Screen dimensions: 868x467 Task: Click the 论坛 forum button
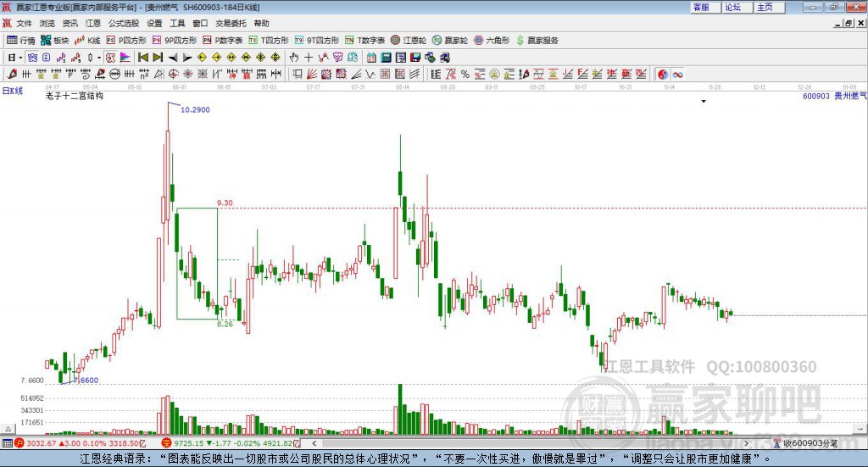(737, 7)
